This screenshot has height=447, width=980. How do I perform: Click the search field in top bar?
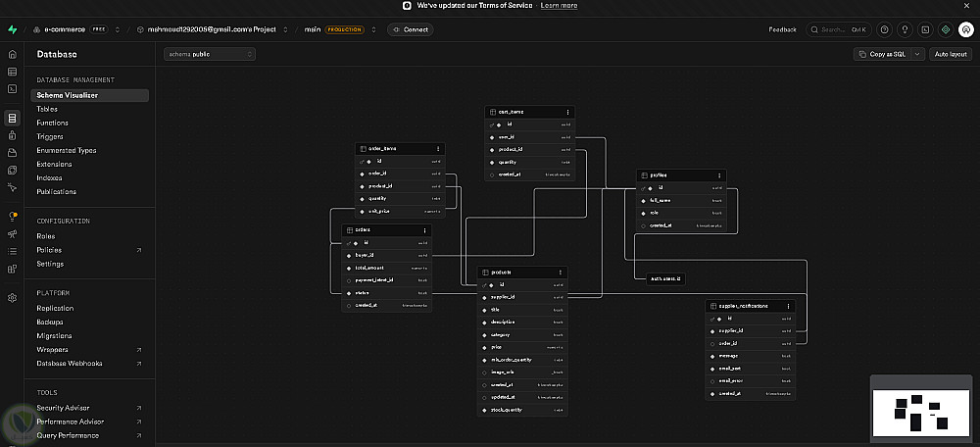pos(838,29)
